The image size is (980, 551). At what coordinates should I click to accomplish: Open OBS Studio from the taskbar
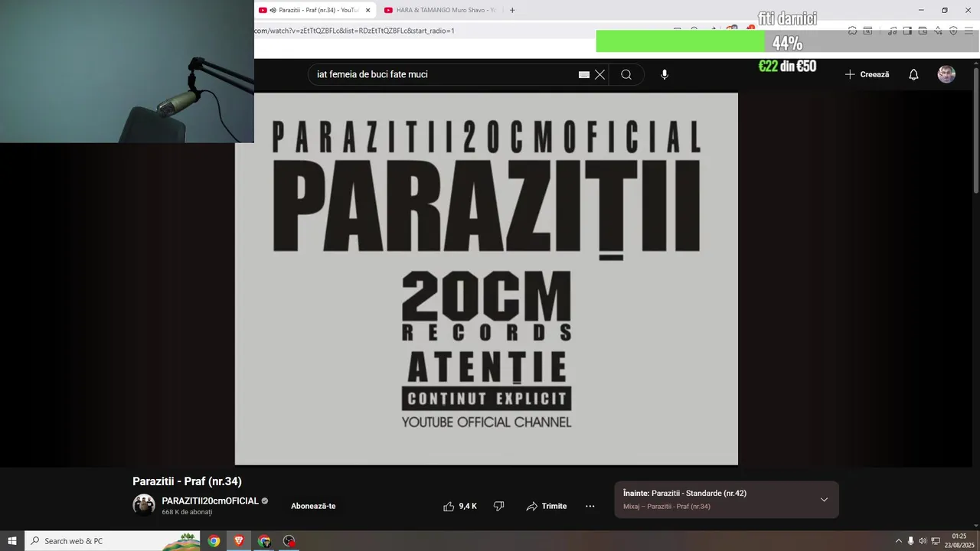(x=289, y=541)
